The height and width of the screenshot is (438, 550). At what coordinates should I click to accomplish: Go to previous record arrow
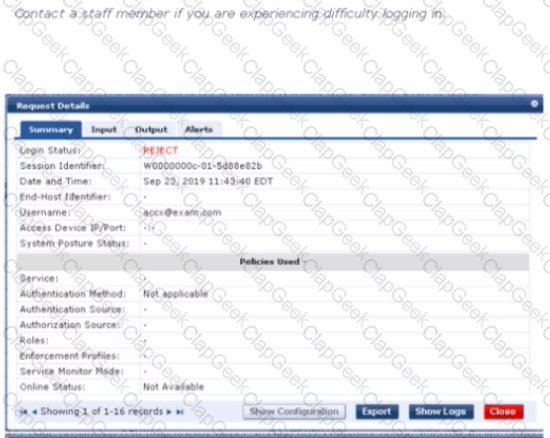click(x=34, y=412)
